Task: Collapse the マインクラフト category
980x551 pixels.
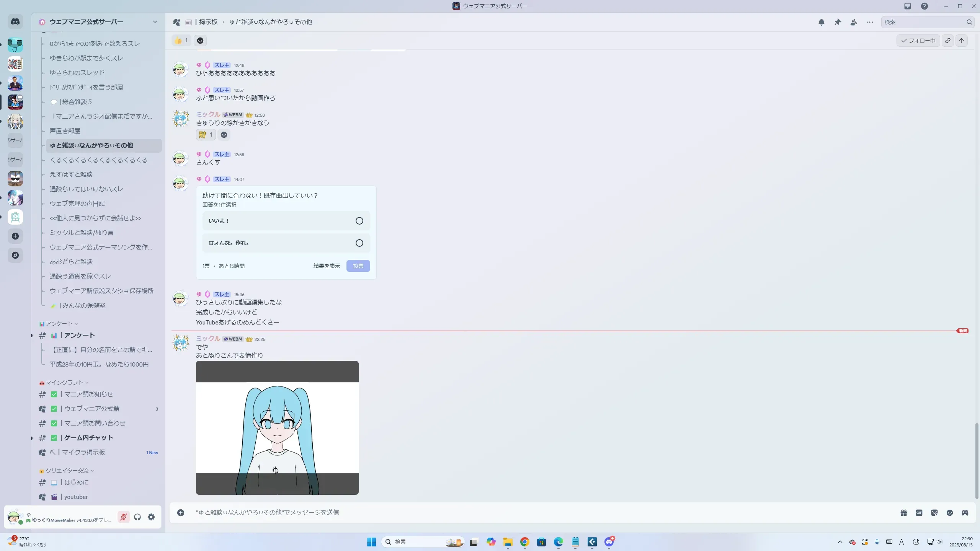Action: 64,383
